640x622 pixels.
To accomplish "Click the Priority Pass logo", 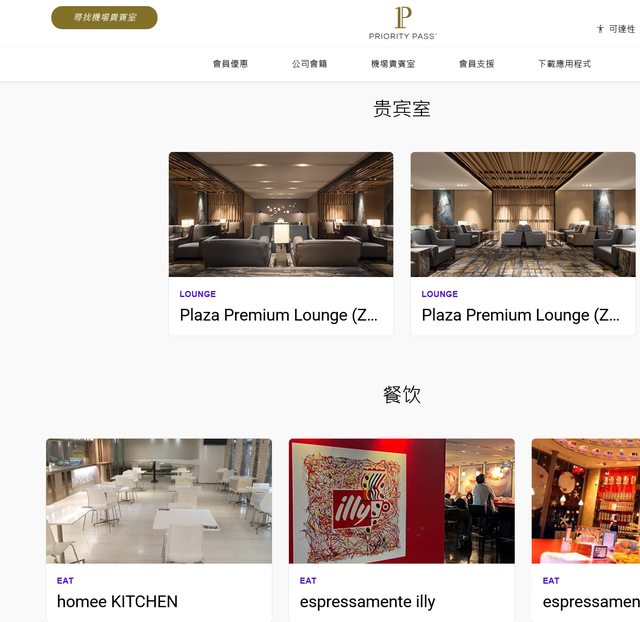I will tap(402, 23).
